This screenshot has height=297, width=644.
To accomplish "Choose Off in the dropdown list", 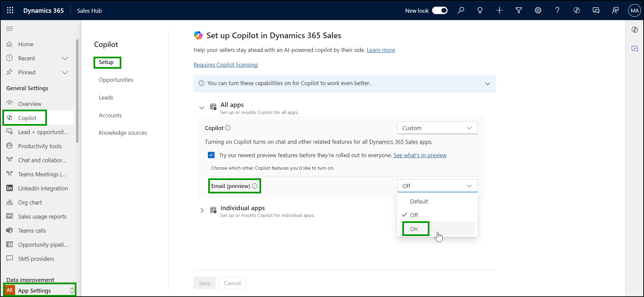I will [437, 215].
